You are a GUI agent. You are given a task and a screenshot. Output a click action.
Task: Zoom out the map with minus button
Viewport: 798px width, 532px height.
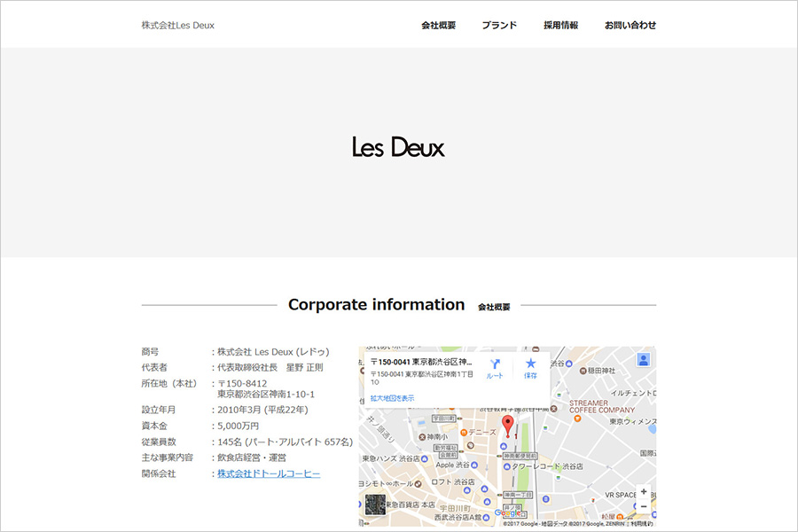[644, 506]
